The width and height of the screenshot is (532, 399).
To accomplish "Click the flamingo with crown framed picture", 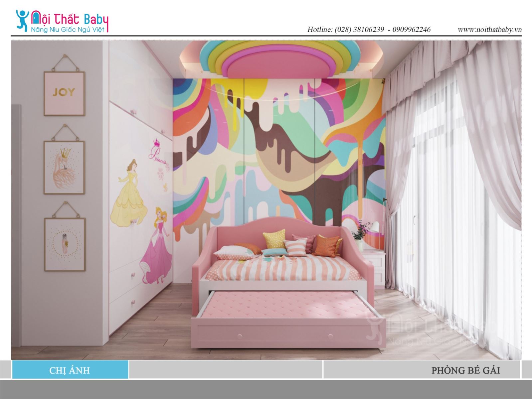I will click(x=64, y=167).
